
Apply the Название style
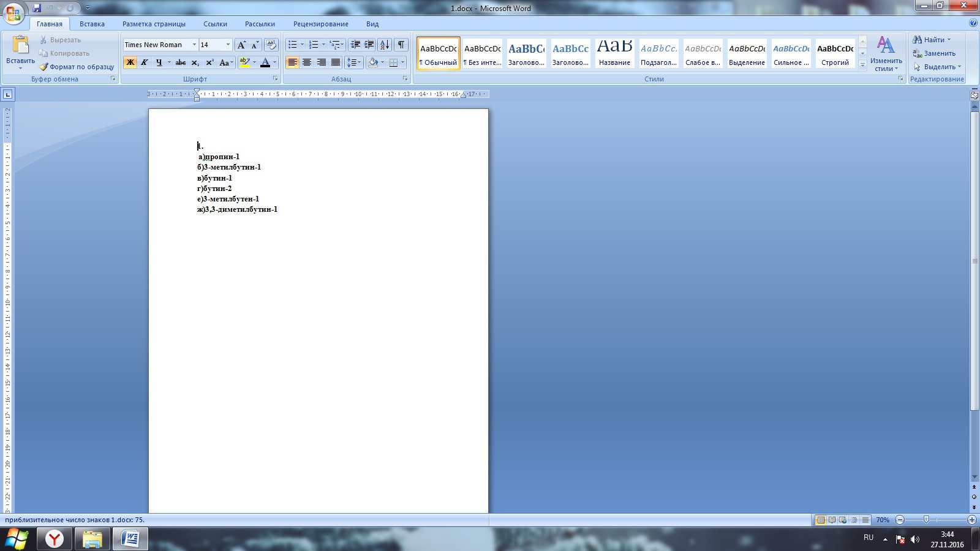(614, 53)
